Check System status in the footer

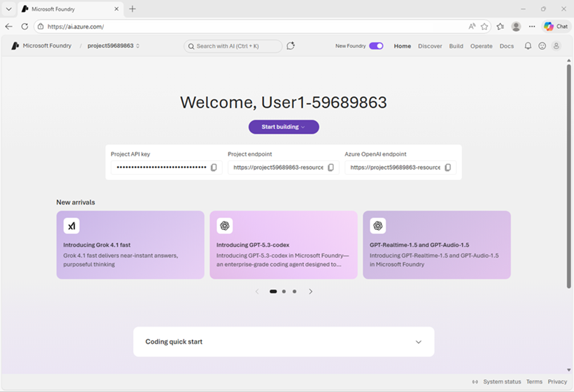(502, 381)
